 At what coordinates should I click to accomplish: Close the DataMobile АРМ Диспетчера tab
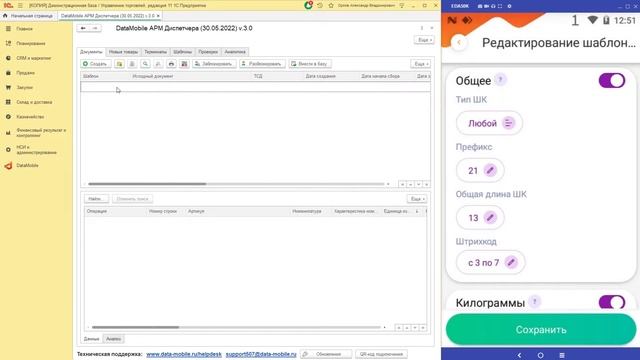(x=158, y=16)
